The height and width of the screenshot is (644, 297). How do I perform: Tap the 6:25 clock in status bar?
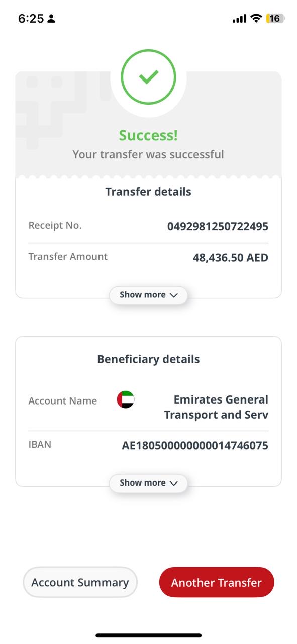(31, 19)
